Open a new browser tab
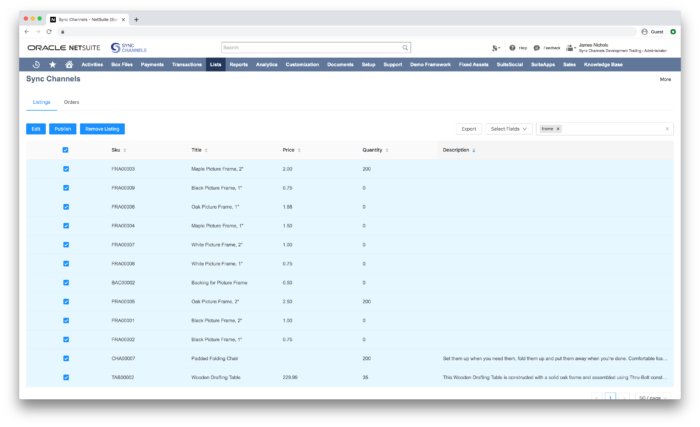 [136, 19]
